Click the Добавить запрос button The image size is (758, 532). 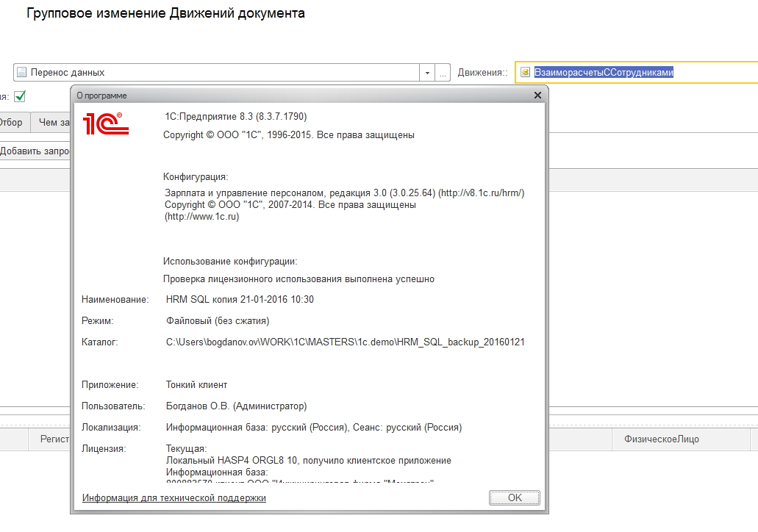pyautogui.click(x=34, y=151)
